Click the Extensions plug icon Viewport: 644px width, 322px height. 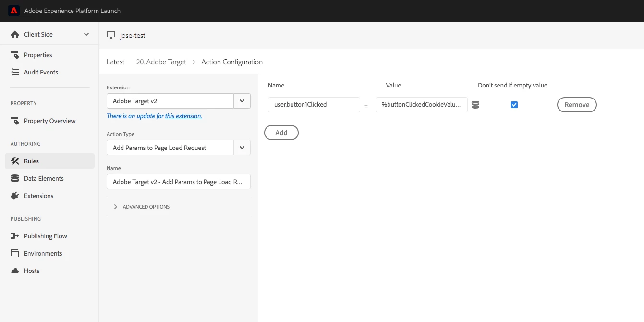pyautogui.click(x=15, y=196)
